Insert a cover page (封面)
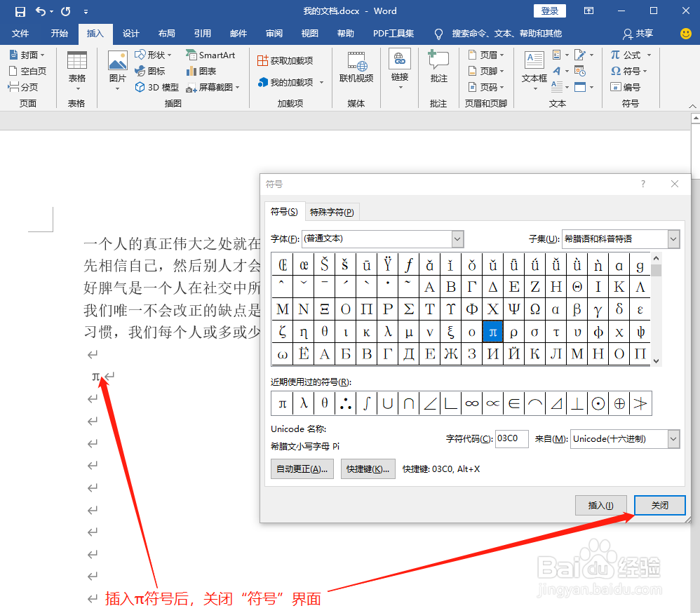This screenshot has height=613, width=700. tap(27, 55)
